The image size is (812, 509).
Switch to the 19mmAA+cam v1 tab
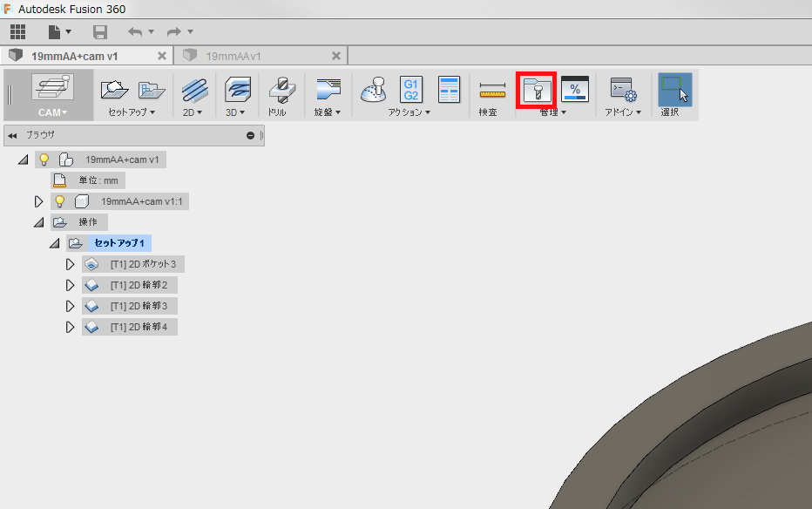[75, 56]
